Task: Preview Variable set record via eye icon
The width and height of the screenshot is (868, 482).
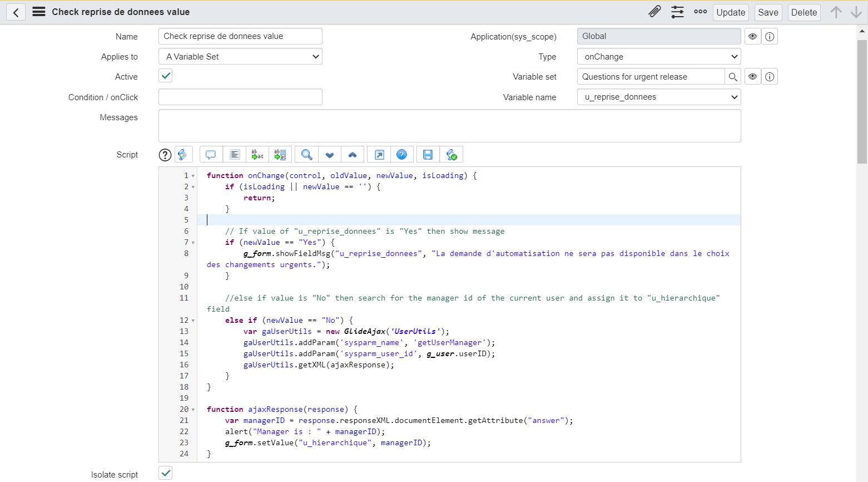Action: (752, 77)
